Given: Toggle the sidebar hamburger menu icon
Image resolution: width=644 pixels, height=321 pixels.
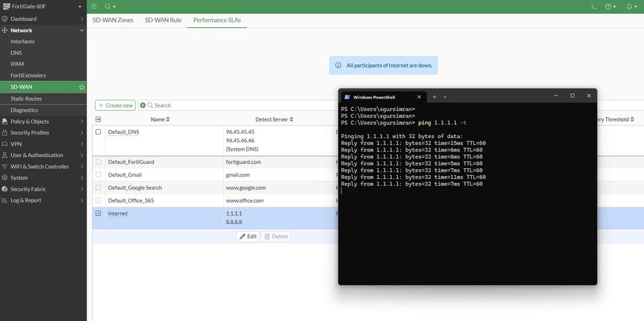Looking at the screenshot, I should pyautogui.click(x=95, y=6).
